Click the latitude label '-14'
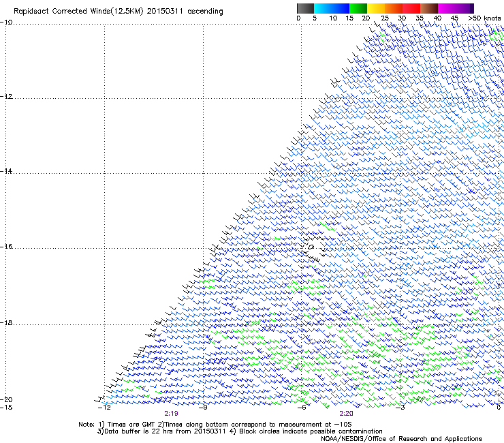Screen dimensions: 504x443 [x=6, y=171]
